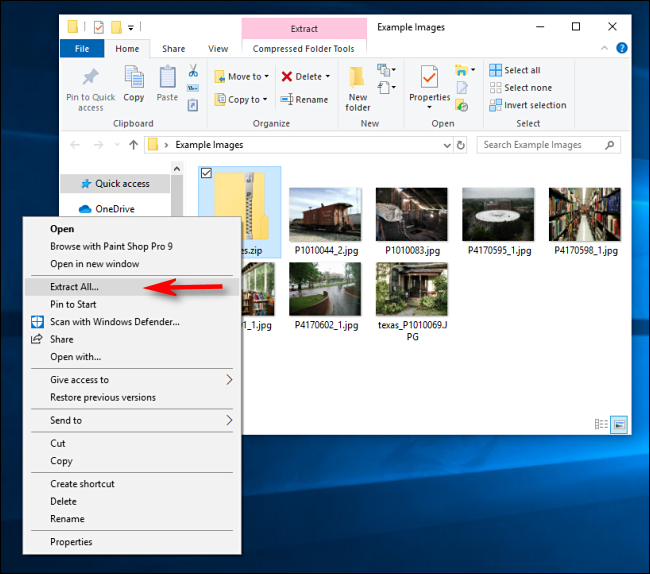Click the Up arrow navigation button
Screen dimensions: 650x574
134,145
